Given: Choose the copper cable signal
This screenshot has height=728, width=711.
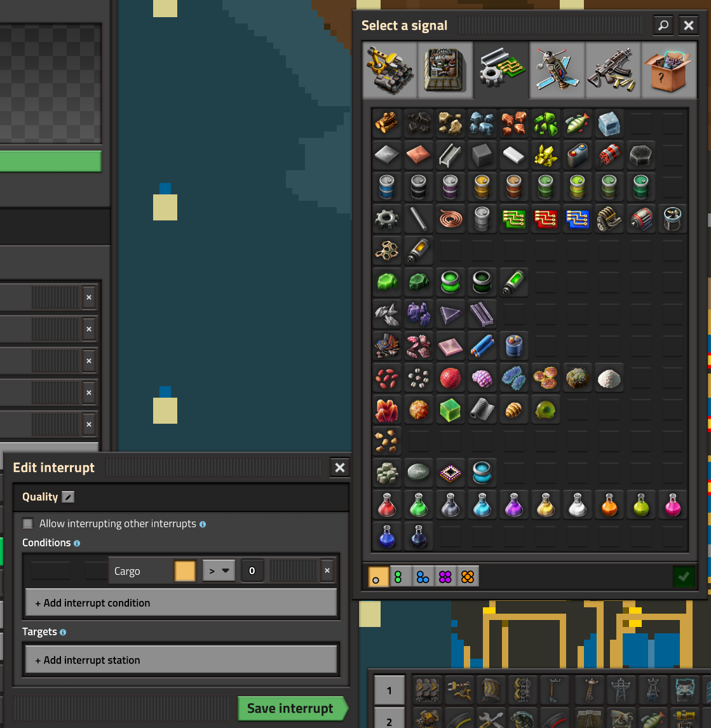Looking at the screenshot, I should coord(450,219).
